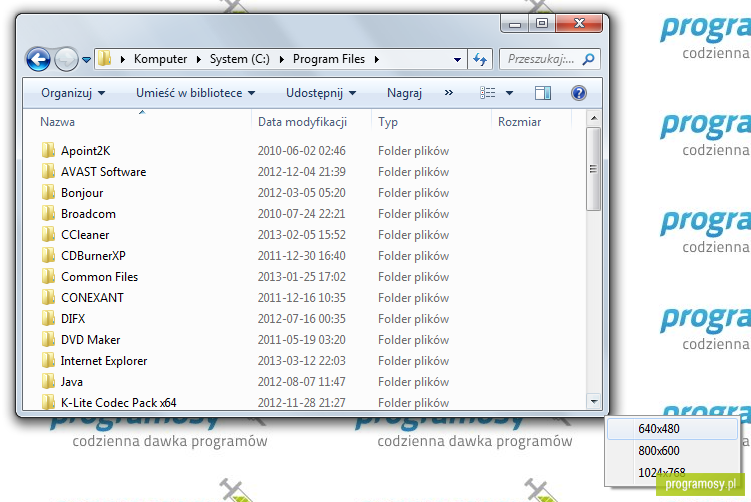
Task: Select Program Files in the breadcrumb
Action: 329,59
